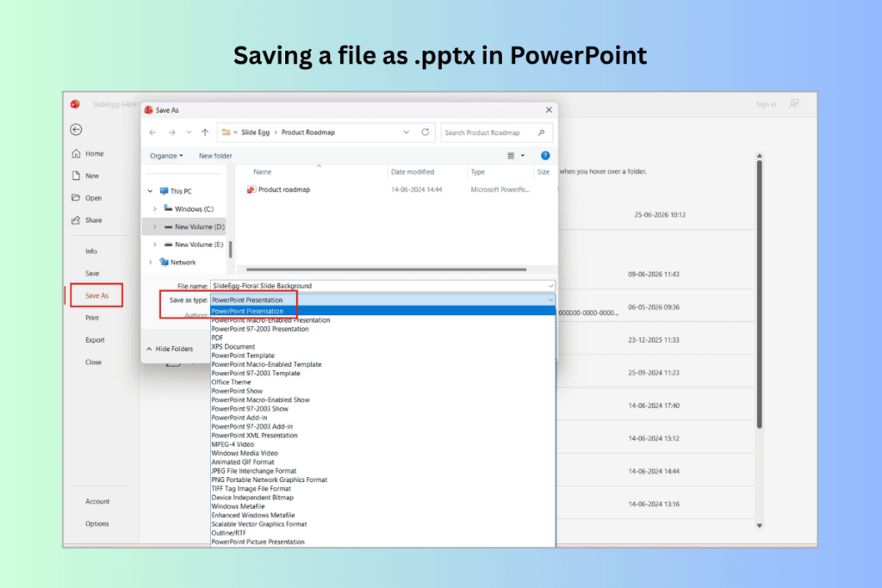Viewport: 882px width, 588px height.
Task: Click the file list horizontal scrollbar
Action: pyautogui.click(x=386, y=269)
